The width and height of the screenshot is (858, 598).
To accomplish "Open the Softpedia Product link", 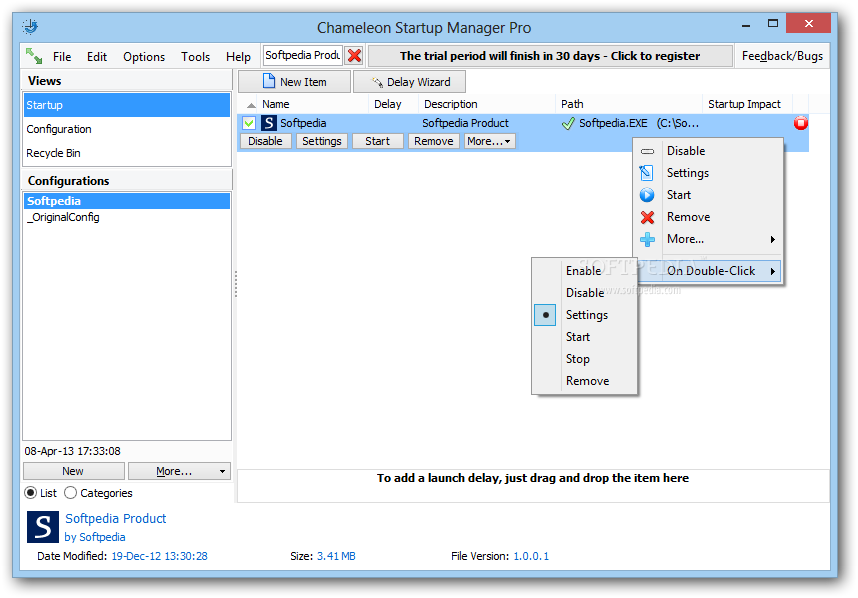I will click(x=115, y=519).
